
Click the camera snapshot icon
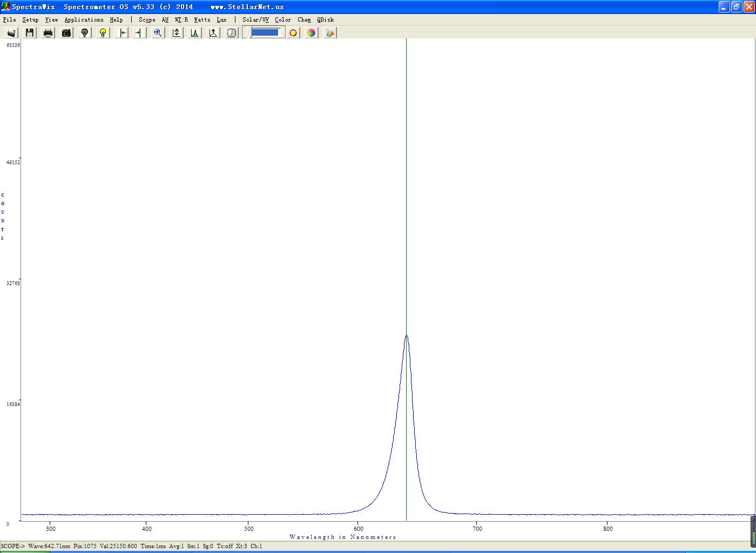pyautogui.click(x=66, y=33)
